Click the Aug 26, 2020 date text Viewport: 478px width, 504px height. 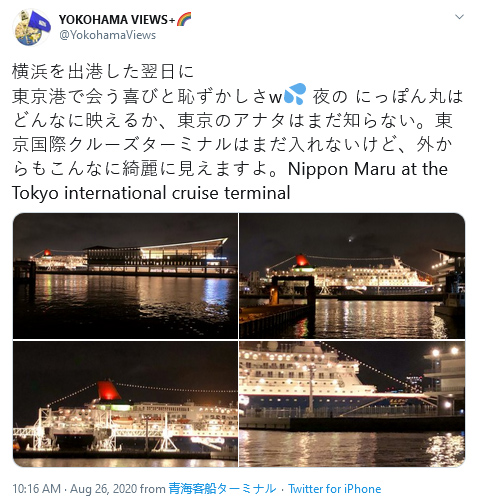[x=104, y=489]
